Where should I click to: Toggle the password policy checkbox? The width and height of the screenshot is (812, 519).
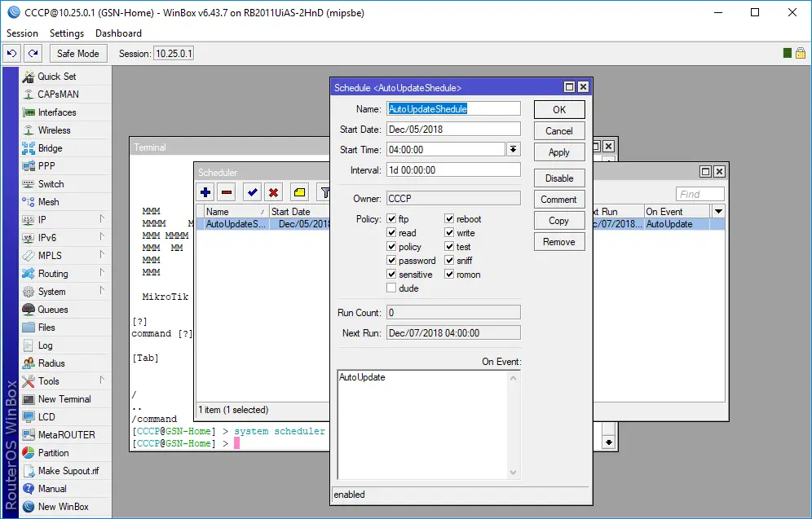(391, 260)
